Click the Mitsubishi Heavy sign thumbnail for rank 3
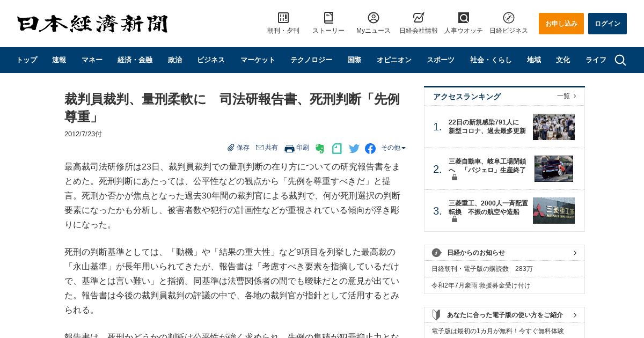The image size is (644, 338). click(554, 210)
